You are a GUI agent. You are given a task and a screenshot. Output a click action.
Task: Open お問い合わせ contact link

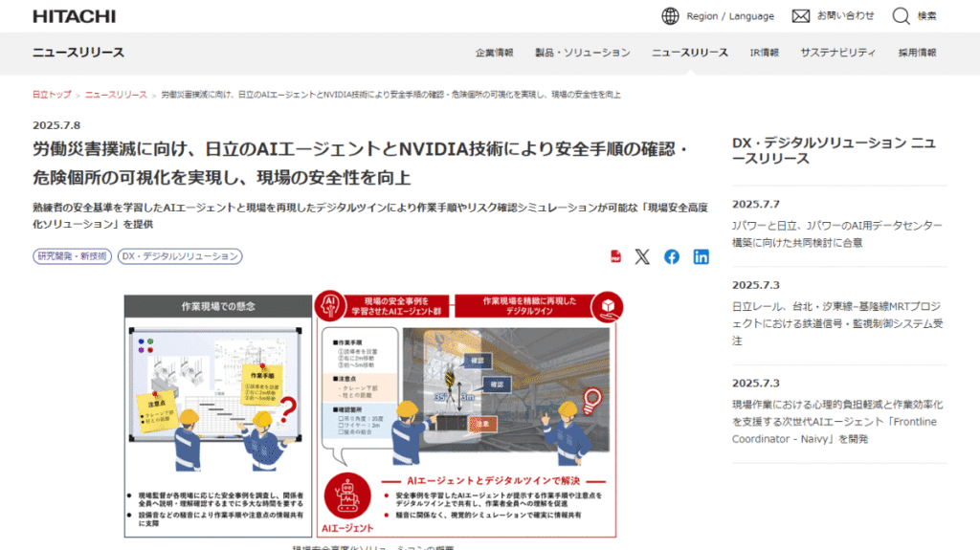pyautogui.click(x=846, y=16)
